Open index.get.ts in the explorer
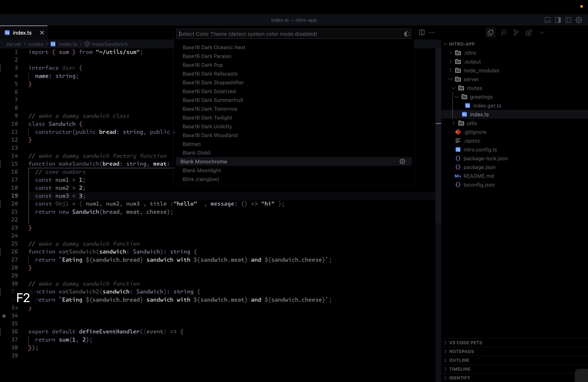588x382 pixels. [x=514, y=106]
